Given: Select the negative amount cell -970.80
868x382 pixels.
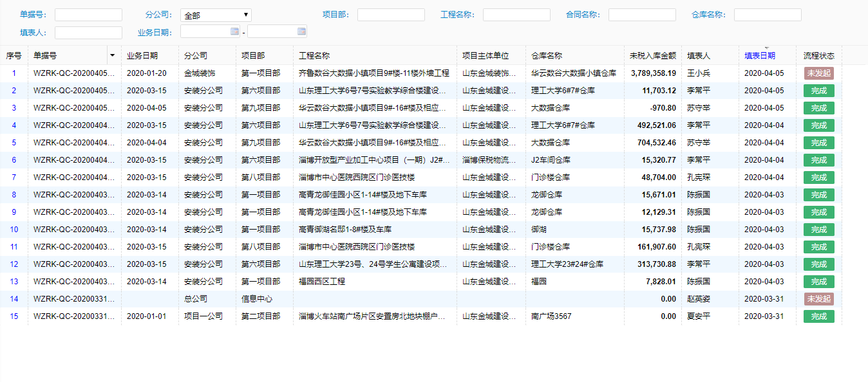Looking at the screenshot, I should click(x=663, y=108).
